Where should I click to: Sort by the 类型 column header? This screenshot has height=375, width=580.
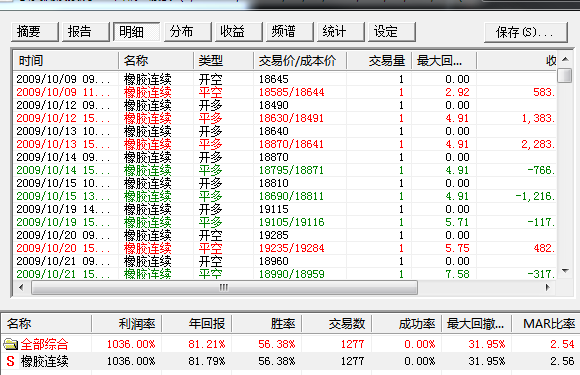223,61
